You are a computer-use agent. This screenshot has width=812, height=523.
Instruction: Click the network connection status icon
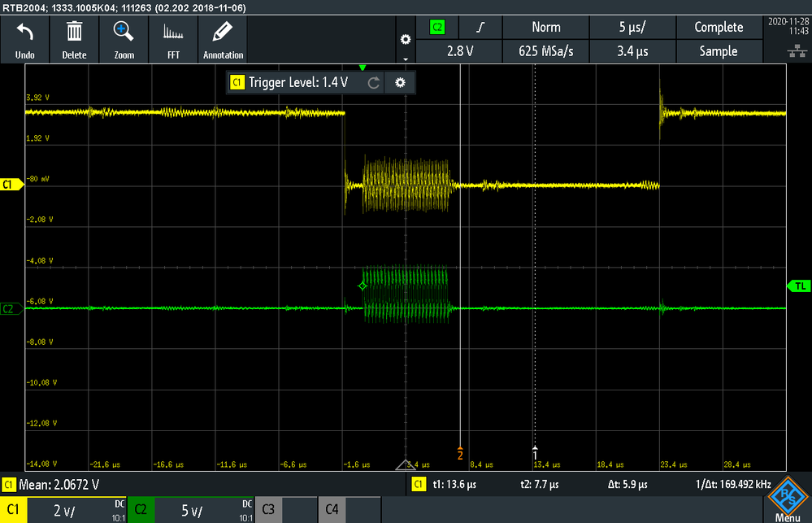coord(797,50)
